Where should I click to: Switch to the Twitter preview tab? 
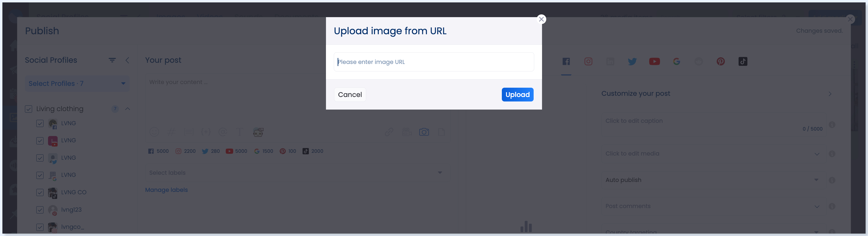pyautogui.click(x=632, y=61)
